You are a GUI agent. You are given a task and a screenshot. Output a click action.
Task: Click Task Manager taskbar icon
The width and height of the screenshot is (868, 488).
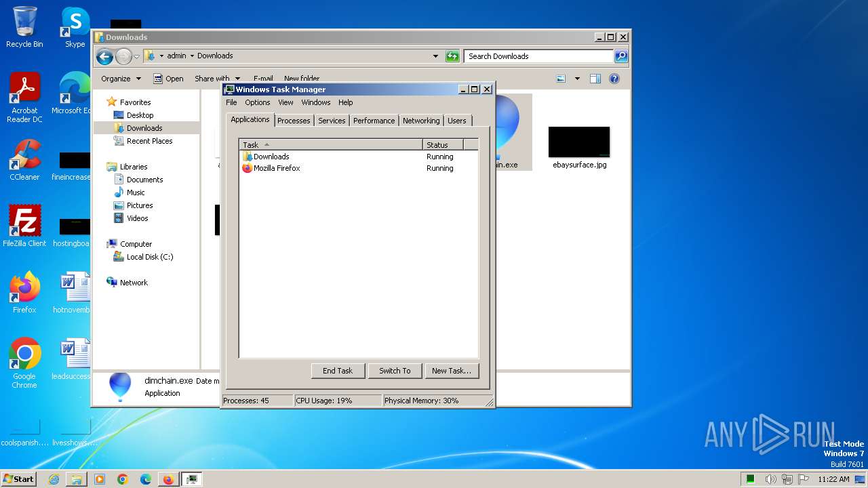[192, 479]
